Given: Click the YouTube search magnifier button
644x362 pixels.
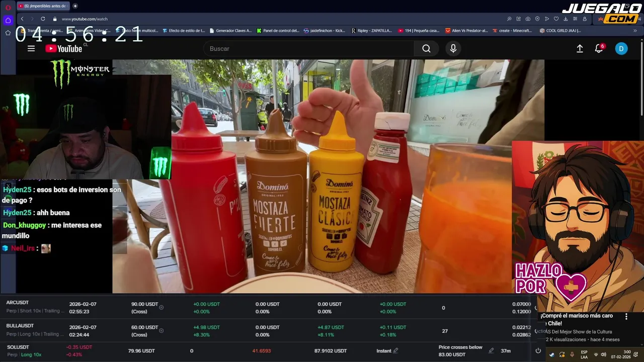Looking at the screenshot, I should (426, 49).
